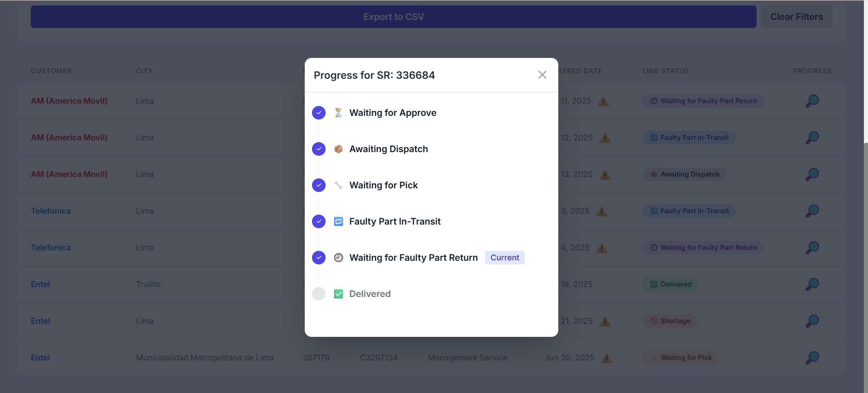Click the completed checkmark circle for Waiting for Approve
The height and width of the screenshot is (393, 868).
pyautogui.click(x=319, y=113)
